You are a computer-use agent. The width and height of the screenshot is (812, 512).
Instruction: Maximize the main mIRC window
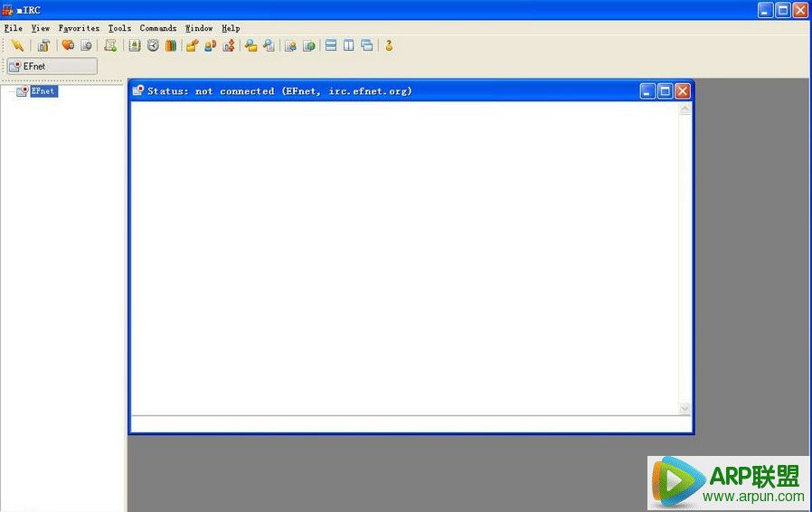783,10
